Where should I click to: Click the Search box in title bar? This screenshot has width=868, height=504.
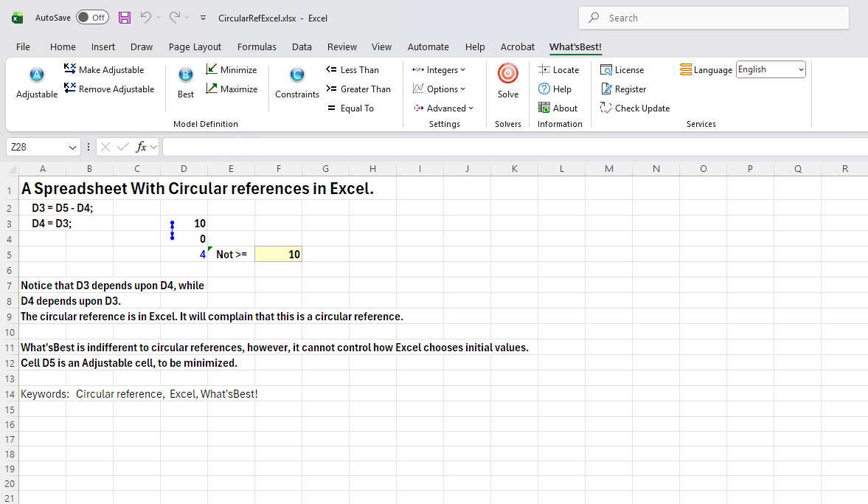click(x=714, y=18)
